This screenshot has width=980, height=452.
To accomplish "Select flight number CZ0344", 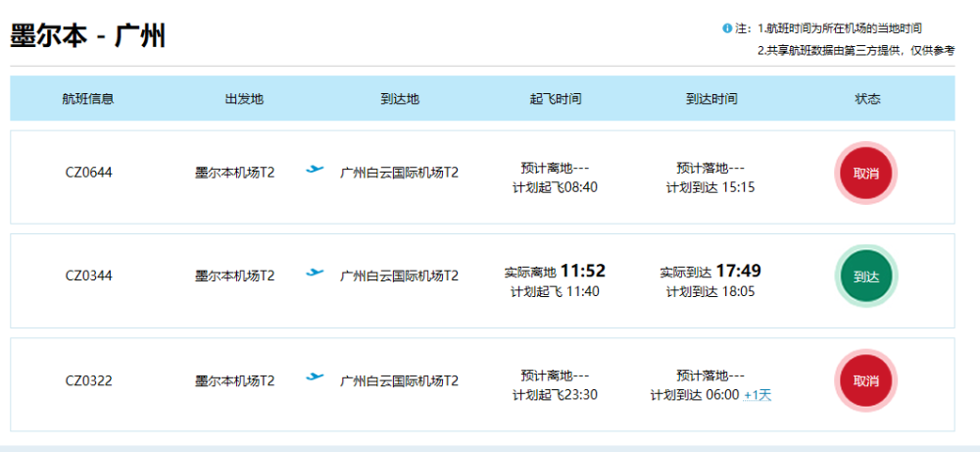I will (x=89, y=276).
